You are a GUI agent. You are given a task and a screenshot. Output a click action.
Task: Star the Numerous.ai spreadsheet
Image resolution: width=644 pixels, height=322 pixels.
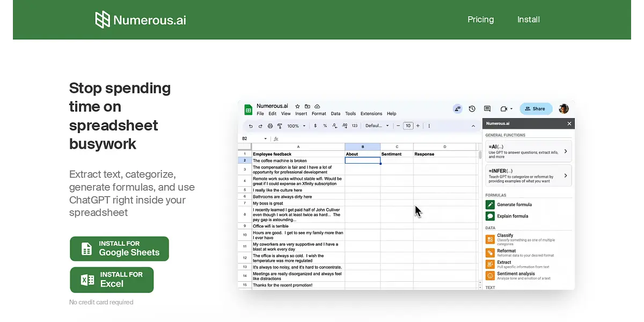[x=297, y=106]
